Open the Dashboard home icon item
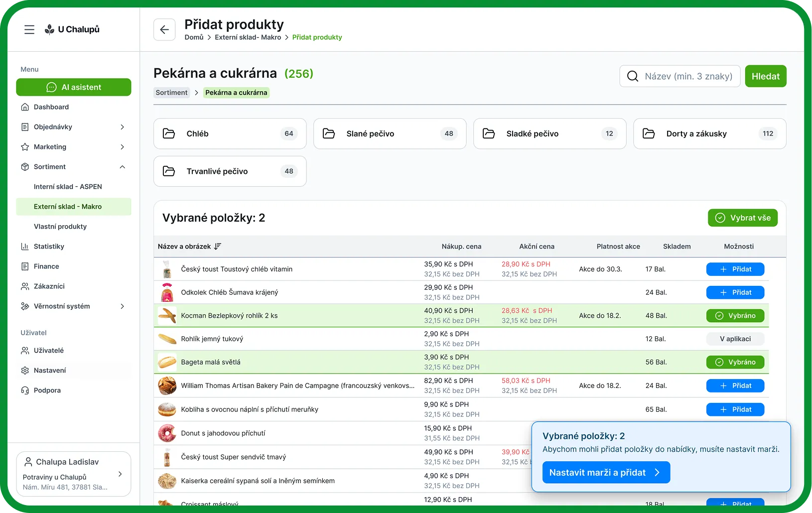This screenshot has width=812, height=513. [25, 107]
